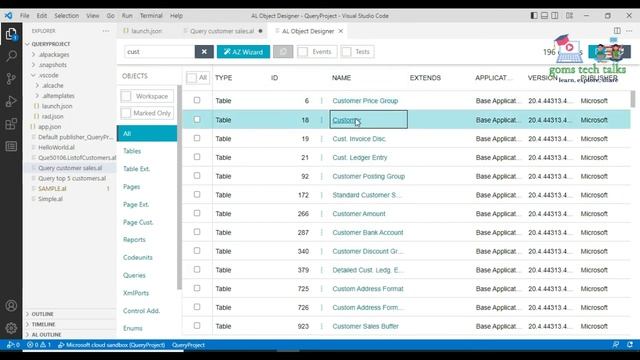Switch to the launch.json tab

(x=147, y=31)
